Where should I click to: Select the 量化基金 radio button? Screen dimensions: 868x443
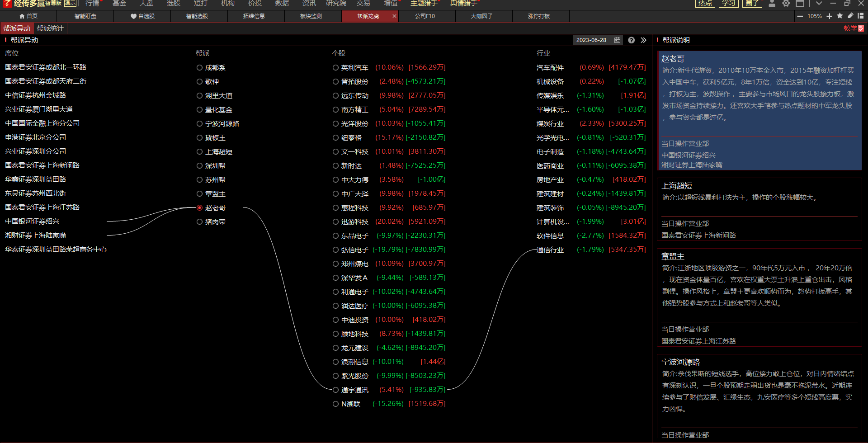coord(199,110)
